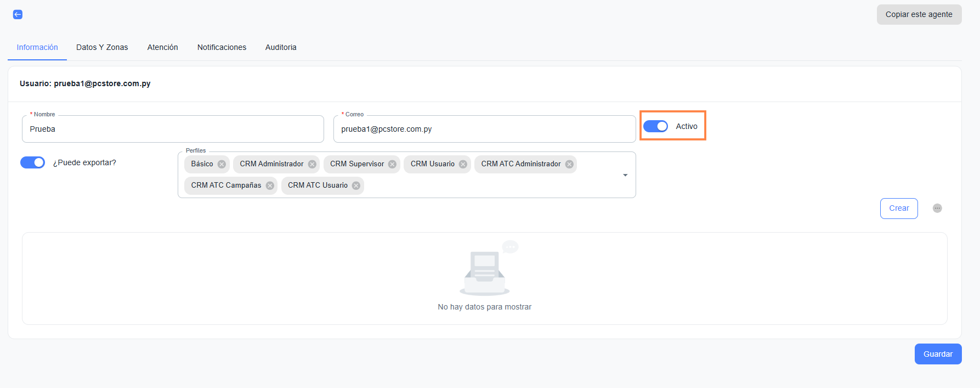Remove the CRM Supervisor profile chip

pos(392,164)
